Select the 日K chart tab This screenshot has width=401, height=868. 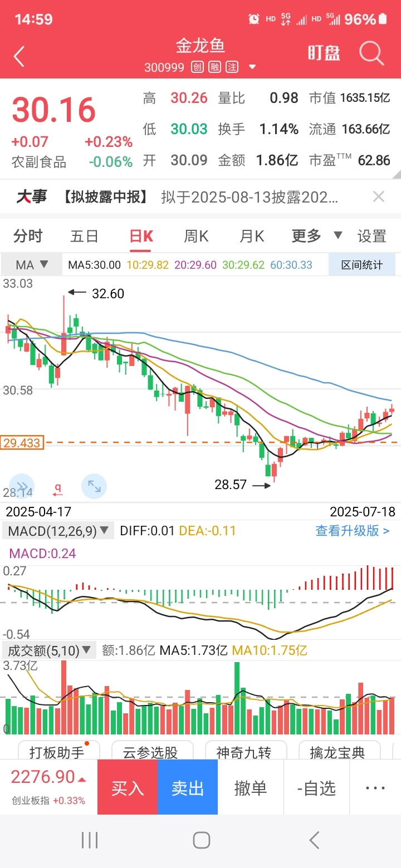(141, 236)
